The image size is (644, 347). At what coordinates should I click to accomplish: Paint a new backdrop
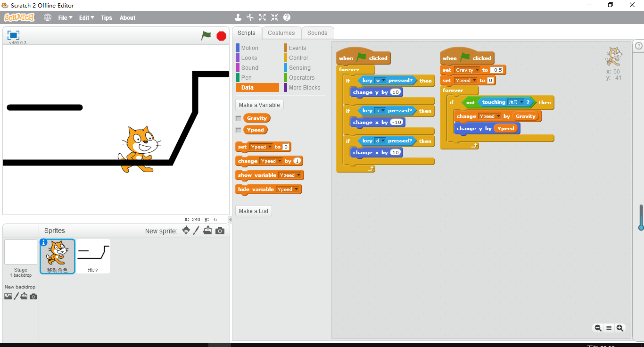tap(16, 296)
